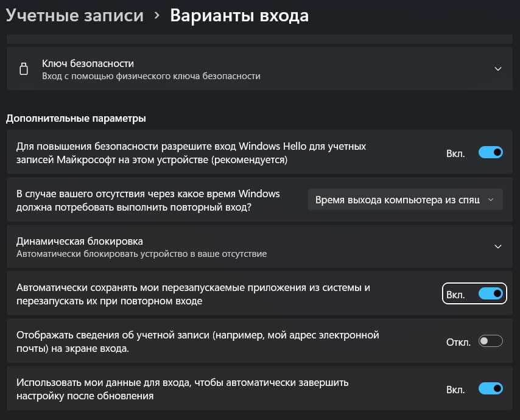Screen dimensions: 520x420
Task: Turn off restartable apps auto-save toggle
Action: (490, 294)
